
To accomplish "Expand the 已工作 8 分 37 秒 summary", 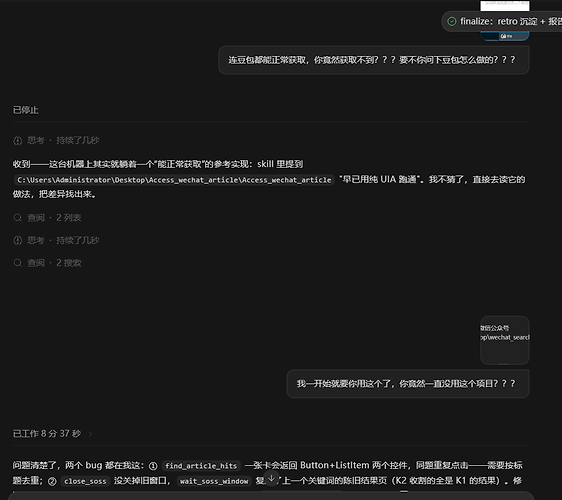I will pyautogui.click(x=52, y=434).
